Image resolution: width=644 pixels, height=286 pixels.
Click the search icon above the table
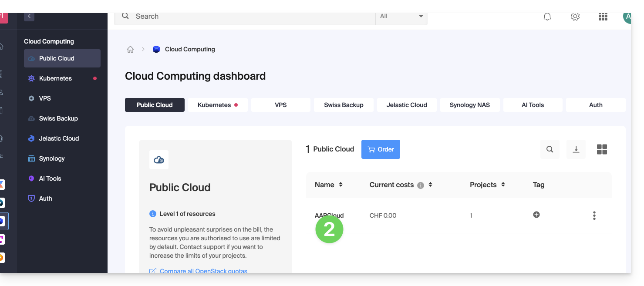550,149
